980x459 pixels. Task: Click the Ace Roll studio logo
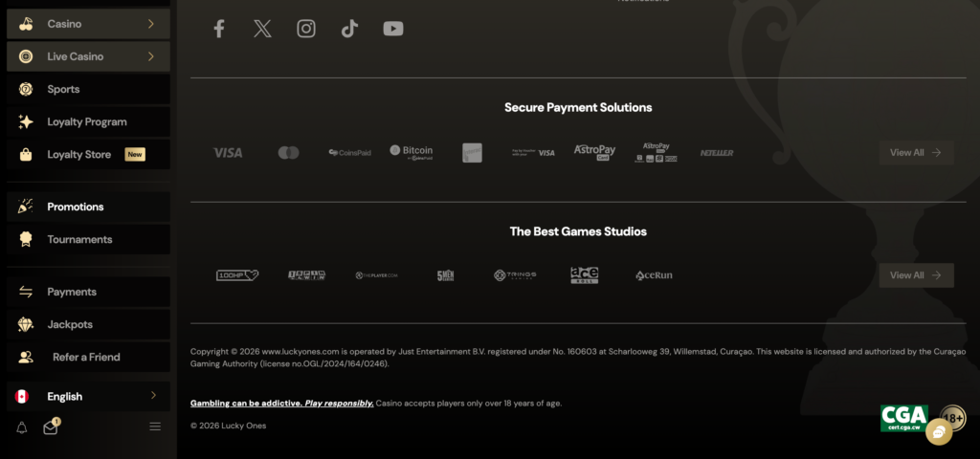[585, 275]
